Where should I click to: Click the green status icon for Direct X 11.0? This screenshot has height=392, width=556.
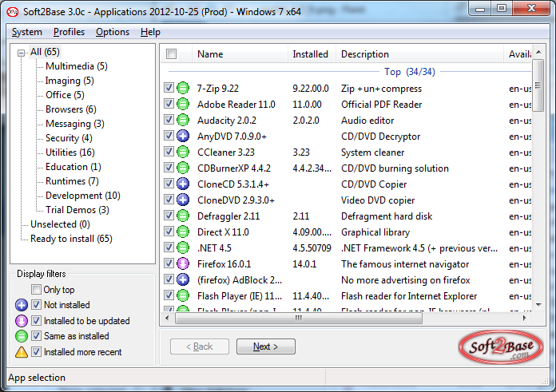pos(183,232)
